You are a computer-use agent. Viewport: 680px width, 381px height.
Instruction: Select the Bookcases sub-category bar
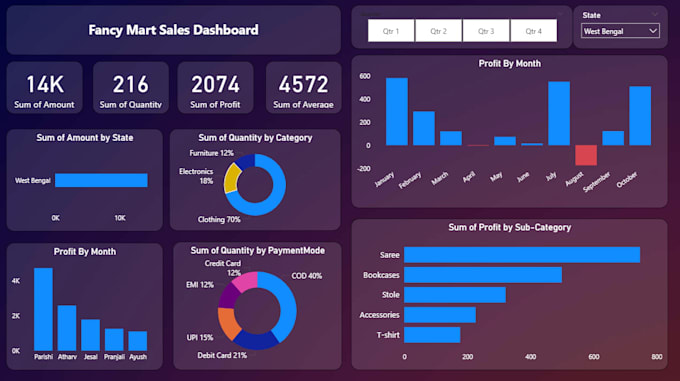(x=483, y=275)
